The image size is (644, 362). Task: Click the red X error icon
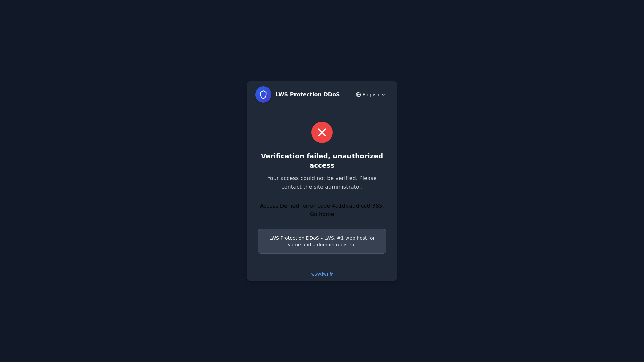(x=322, y=132)
